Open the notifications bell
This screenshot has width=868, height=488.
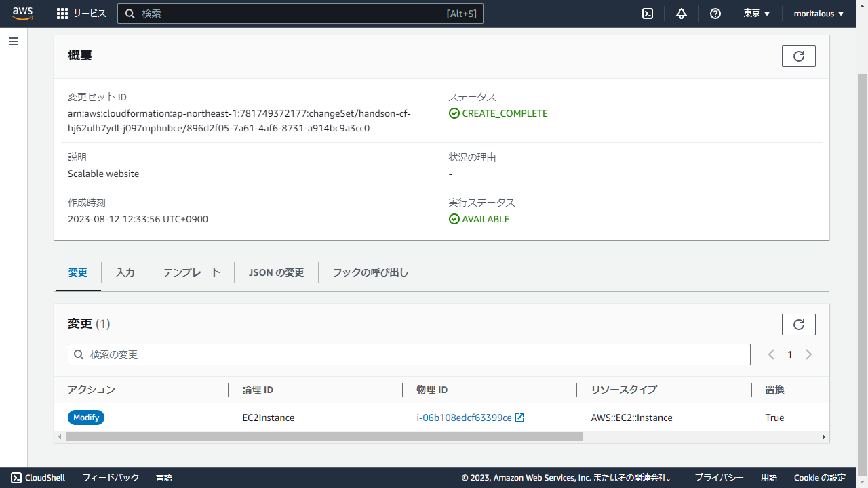pyautogui.click(x=682, y=14)
